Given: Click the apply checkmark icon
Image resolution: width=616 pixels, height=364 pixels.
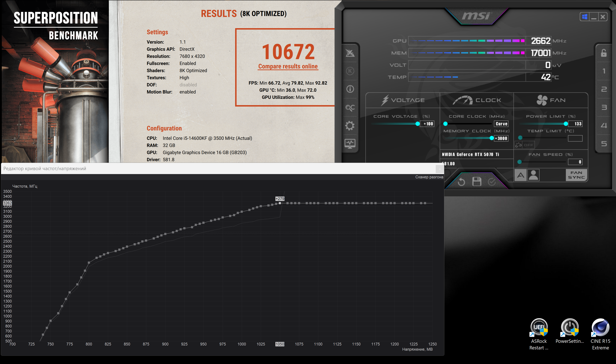Looking at the screenshot, I should click(492, 182).
